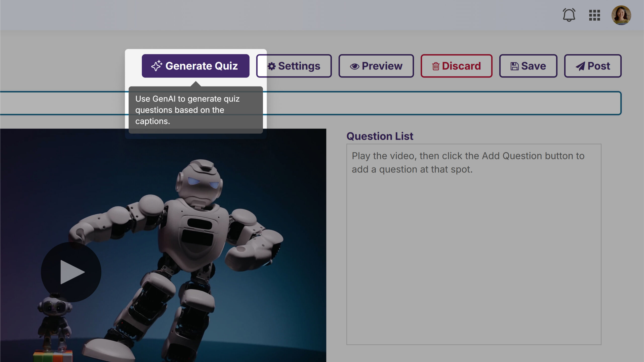This screenshot has height=362, width=644.
Task: Open the apps grid menu
Action: (x=594, y=15)
